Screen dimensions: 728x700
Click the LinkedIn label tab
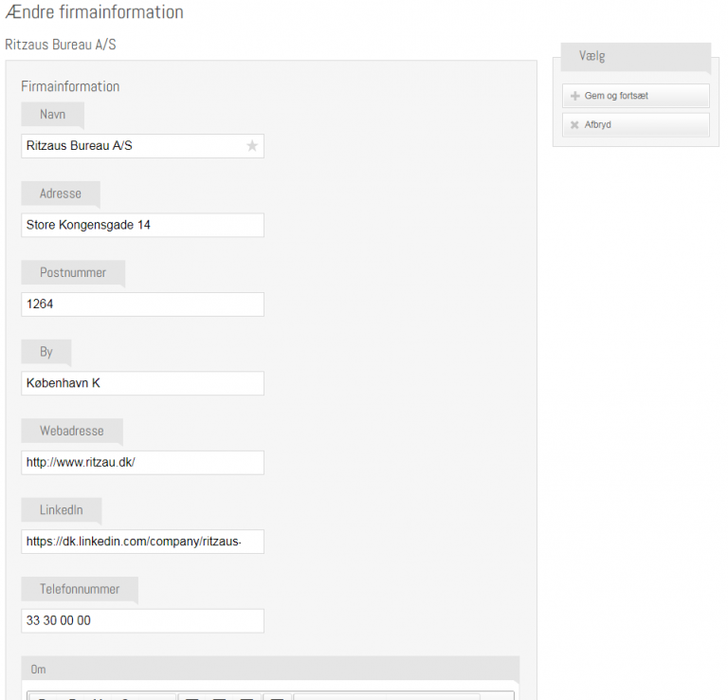point(62,509)
